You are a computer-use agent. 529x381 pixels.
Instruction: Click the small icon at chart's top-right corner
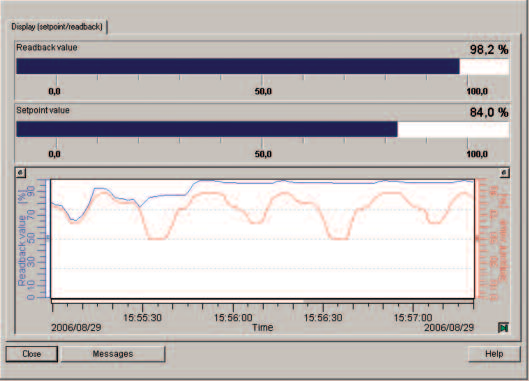[504, 173]
